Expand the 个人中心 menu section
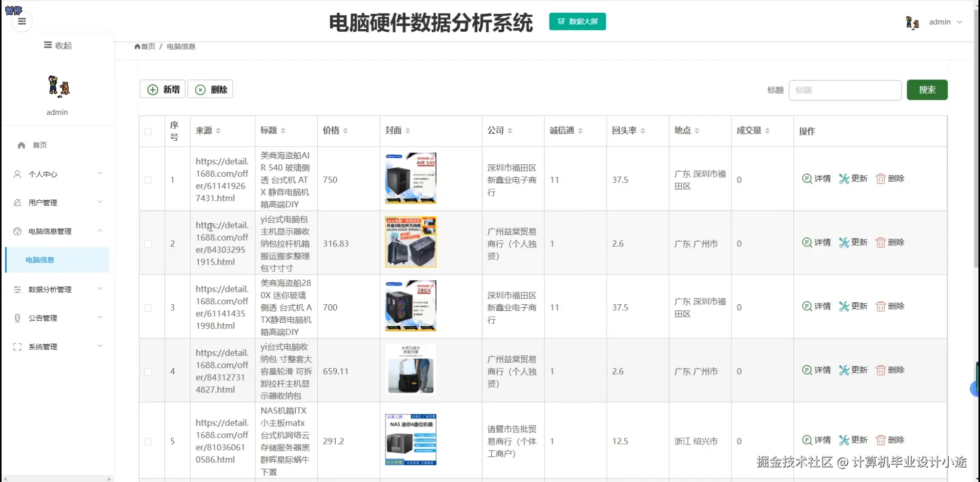 43,174
